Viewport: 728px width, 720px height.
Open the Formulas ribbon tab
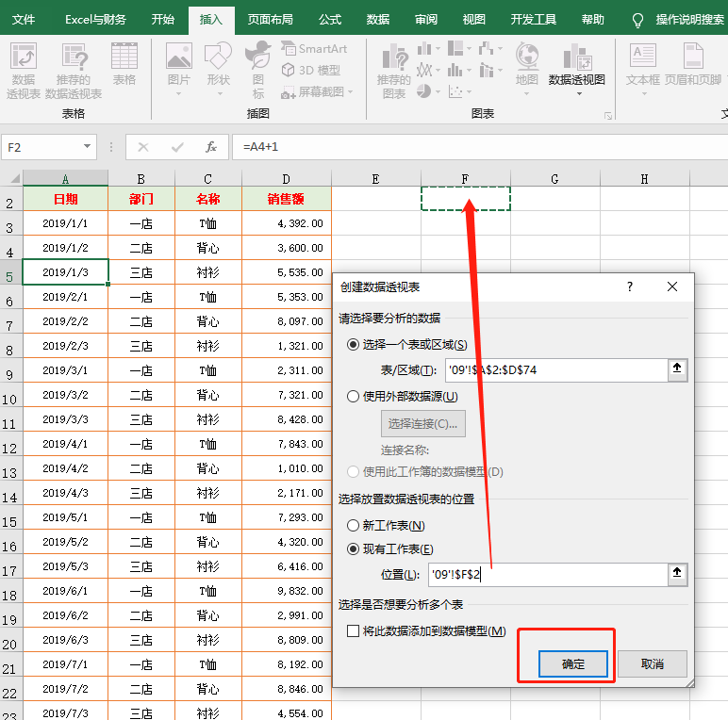point(330,20)
